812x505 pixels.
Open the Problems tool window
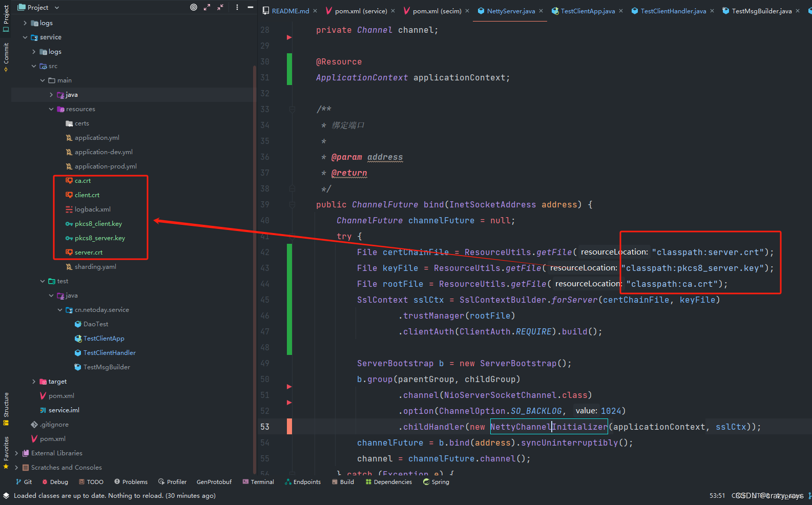(x=131, y=482)
